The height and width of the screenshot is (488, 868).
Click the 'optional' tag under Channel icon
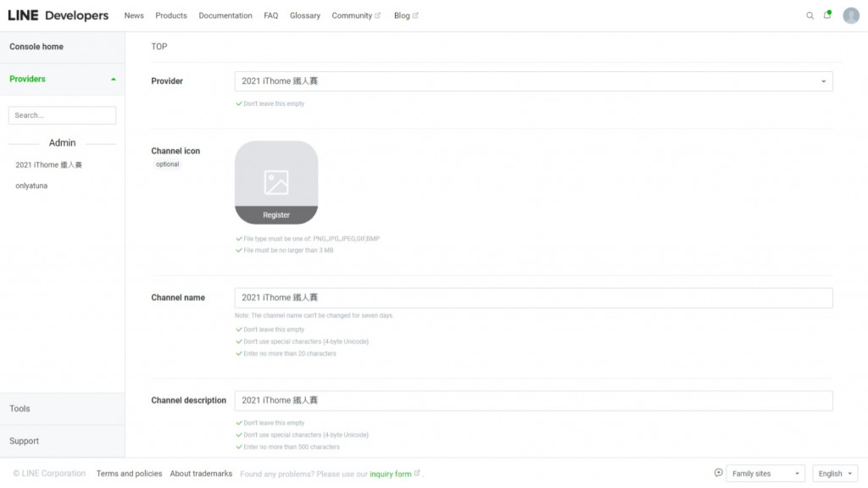(x=167, y=164)
